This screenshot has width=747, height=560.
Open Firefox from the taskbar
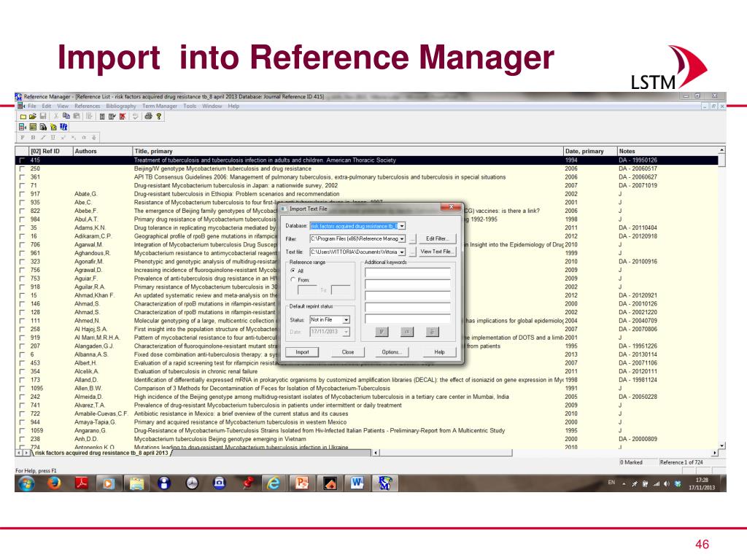54,483
